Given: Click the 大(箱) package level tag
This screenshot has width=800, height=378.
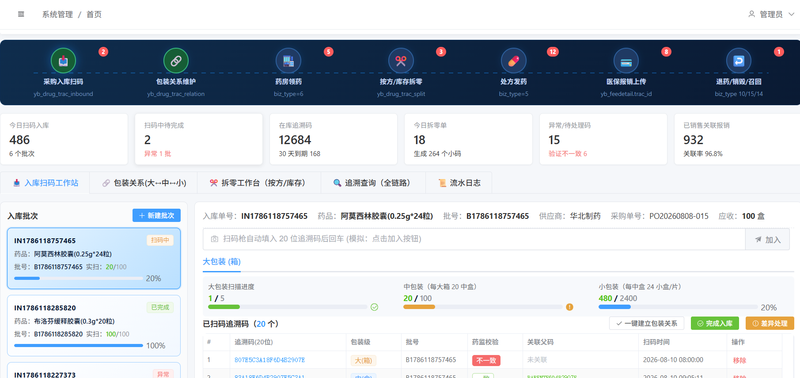Looking at the screenshot, I should (363, 360).
